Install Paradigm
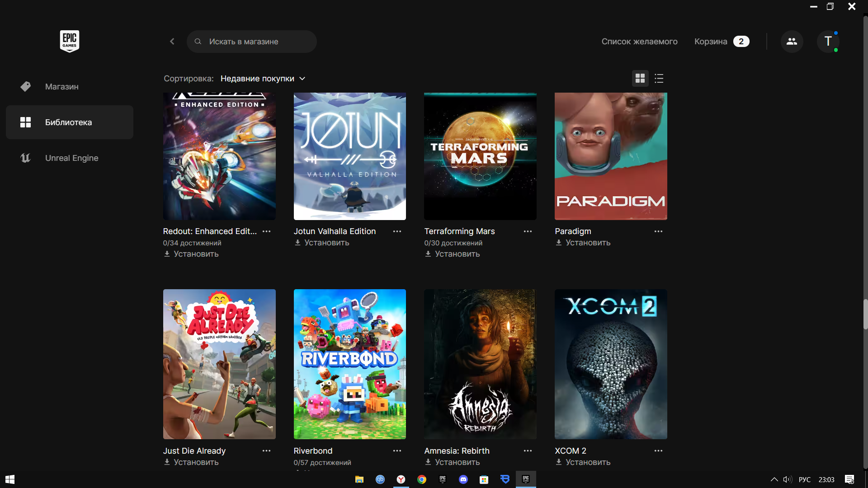The width and height of the screenshot is (868, 488). [583, 243]
